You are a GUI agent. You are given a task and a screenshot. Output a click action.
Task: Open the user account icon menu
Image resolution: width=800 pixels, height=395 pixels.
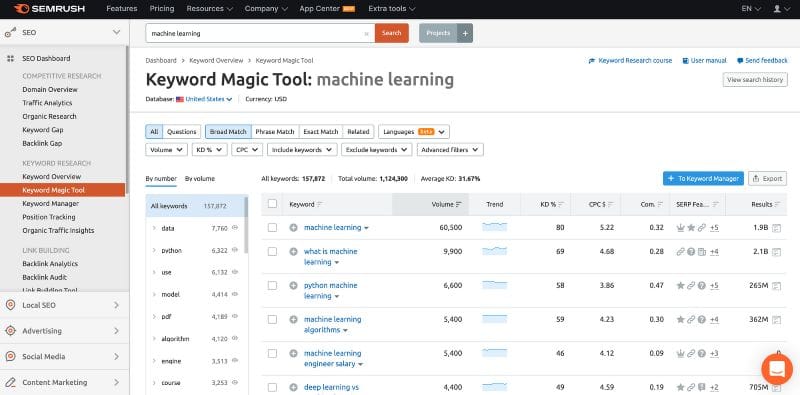(x=781, y=9)
